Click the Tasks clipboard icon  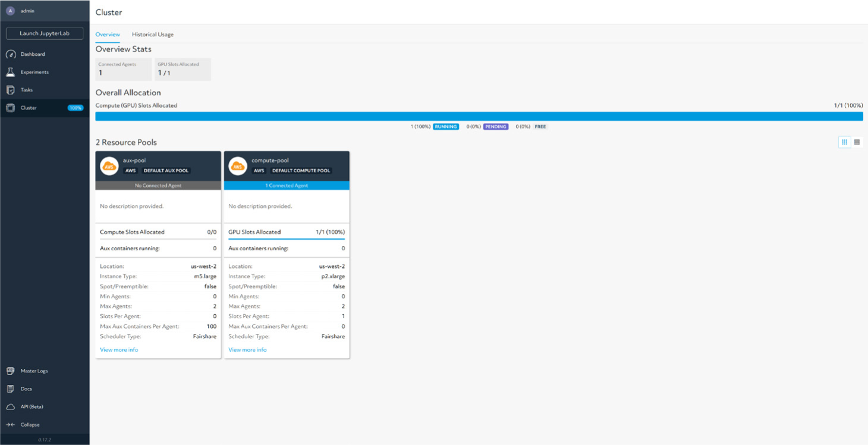(x=10, y=90)
